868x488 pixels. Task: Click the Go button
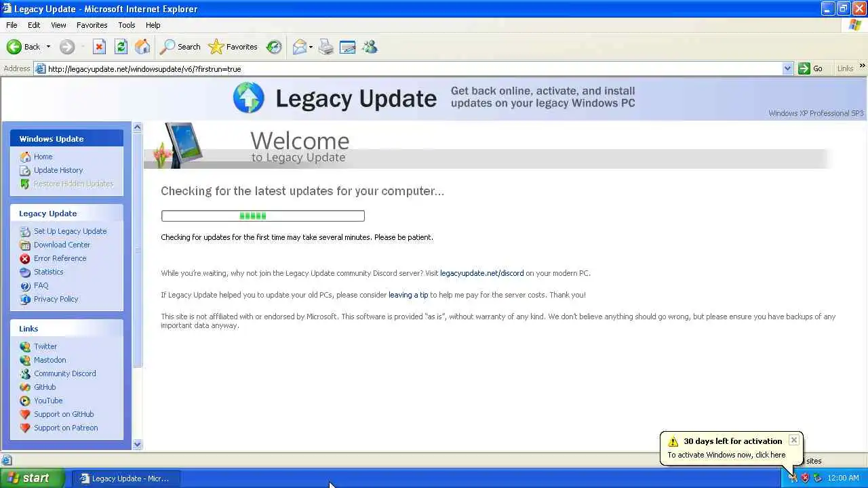tap(811, 68)
